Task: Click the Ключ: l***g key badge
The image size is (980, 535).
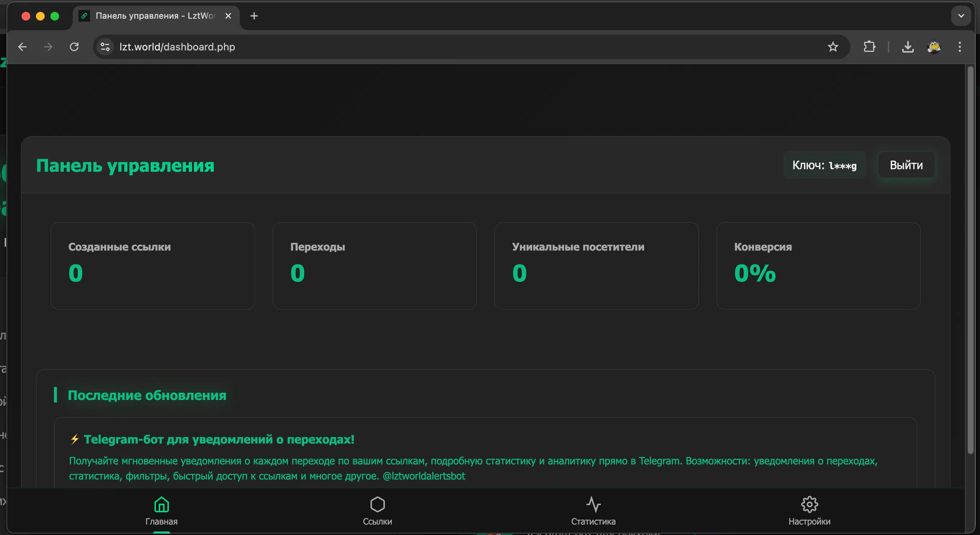Action: (824, 165)
